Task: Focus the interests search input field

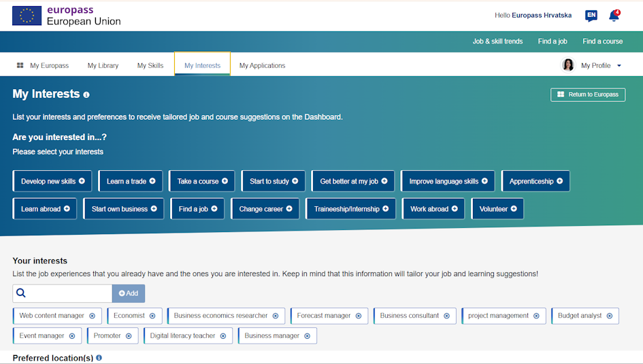Action: [x=63, y=293]
